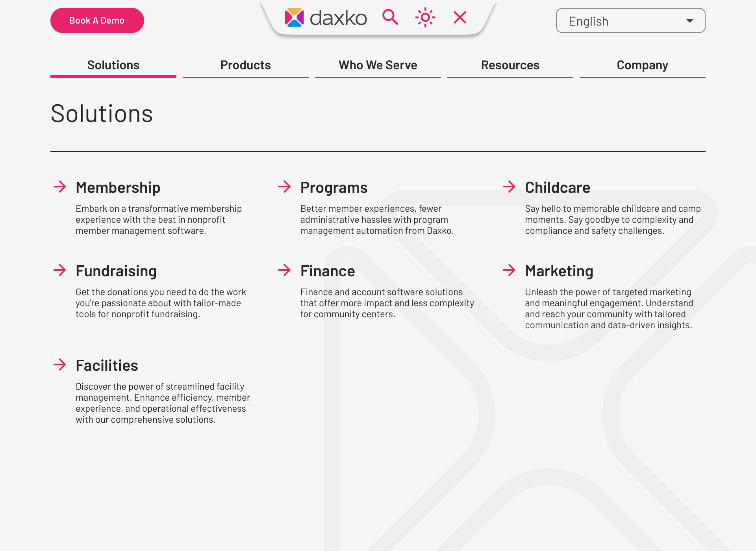Close the menu with the X icon
This screenshot has height=551, width=756.
coord(460,17)
